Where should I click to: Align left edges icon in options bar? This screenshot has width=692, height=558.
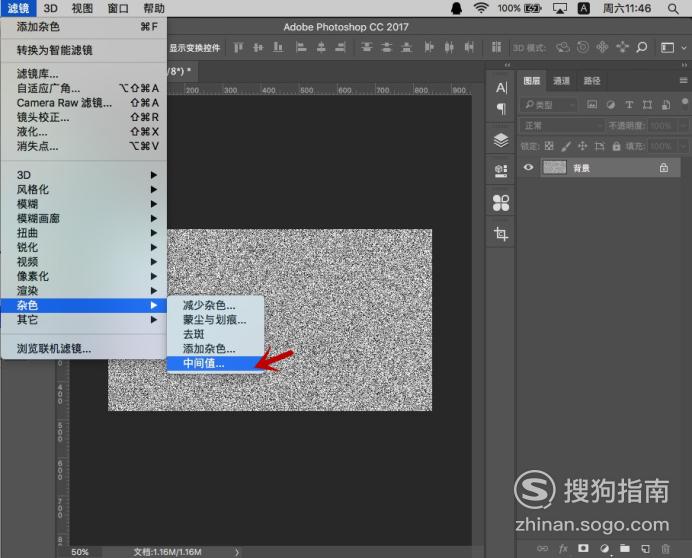[301, 47]
